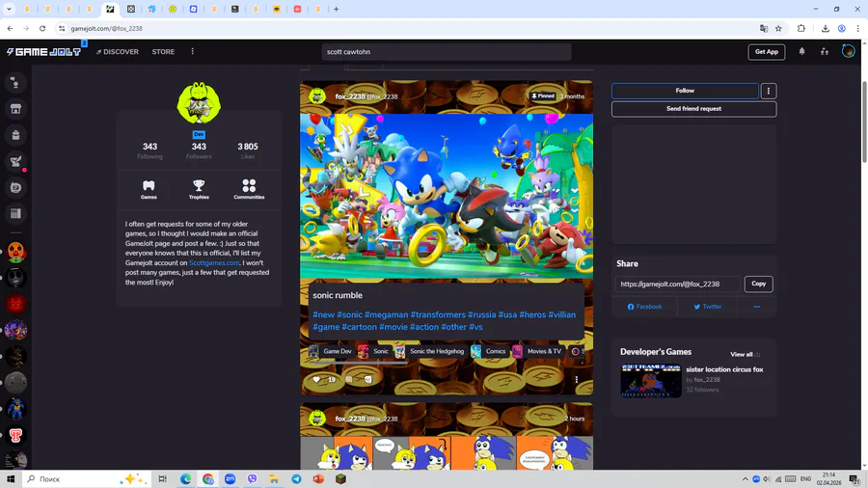Click the community tags horizontal scrollbar
Image resolution: width=868 pixels, height=488 pixels.
(x=360, y=363)
